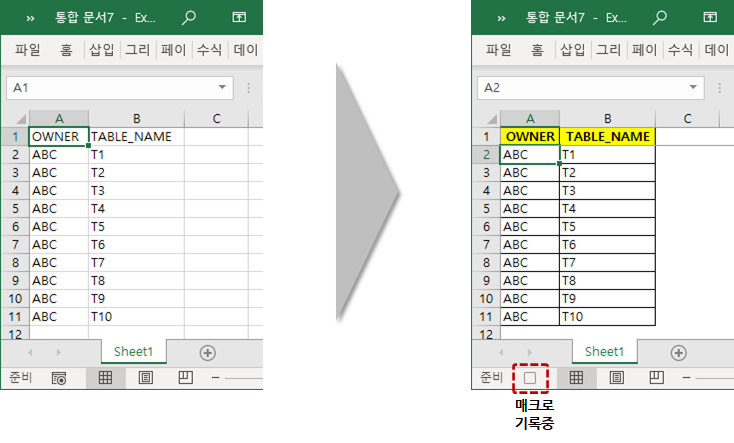This screenshot has height=443, width=734.
Task: Switch to Page Break Preview in A1 window
Action: click(185, 377)
